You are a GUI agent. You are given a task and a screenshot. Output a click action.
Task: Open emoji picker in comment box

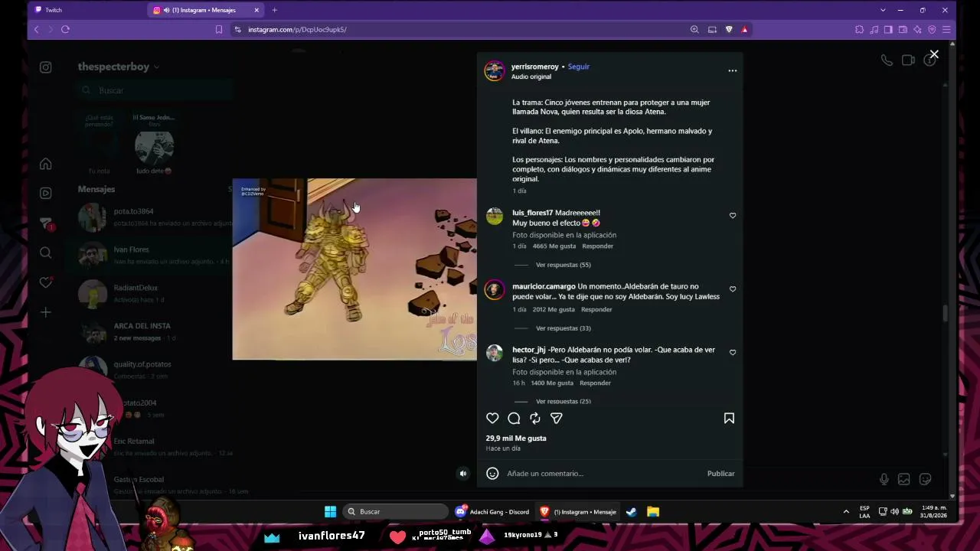click(x=492, y=473)
